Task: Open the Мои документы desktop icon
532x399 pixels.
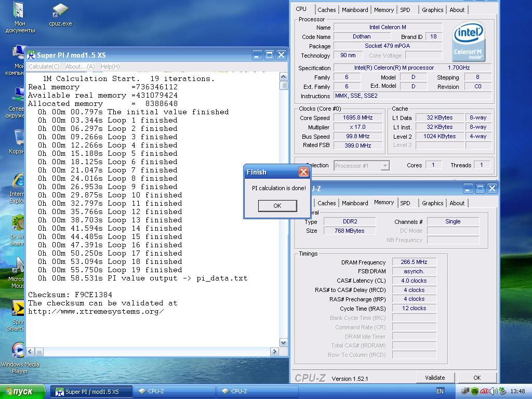Action: pos(20,17)
